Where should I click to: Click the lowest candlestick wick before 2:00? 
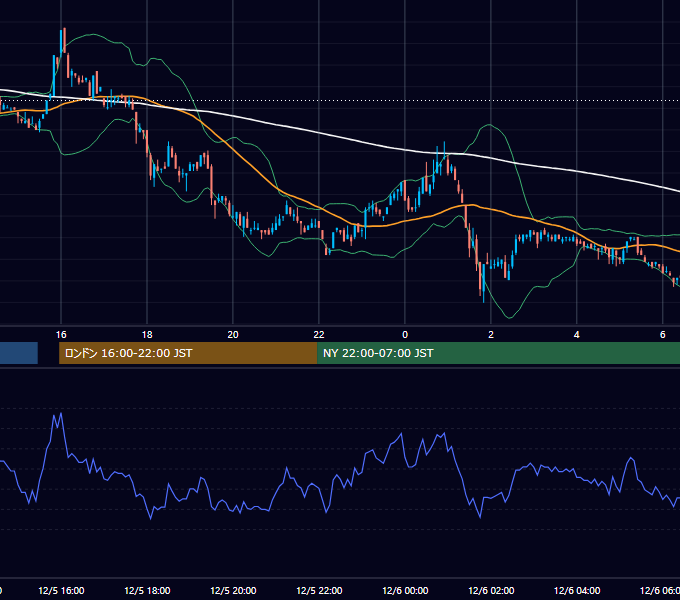tap(484, 299)
